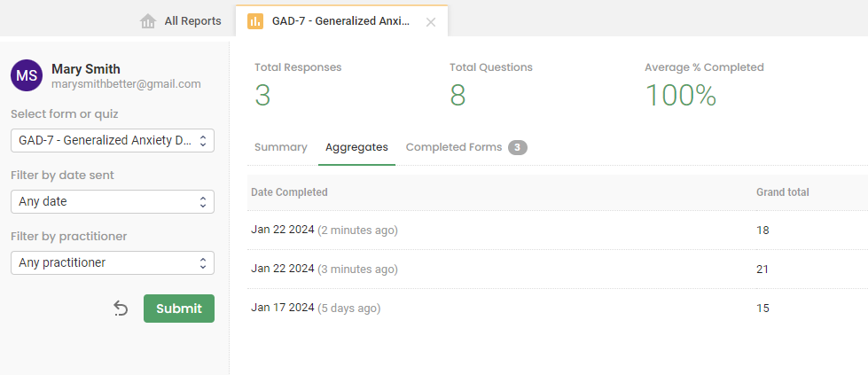The height and width of the screenshot is (375, 868).
Task: Open the response completed 2 minutes ago
Action: point(325,230)
